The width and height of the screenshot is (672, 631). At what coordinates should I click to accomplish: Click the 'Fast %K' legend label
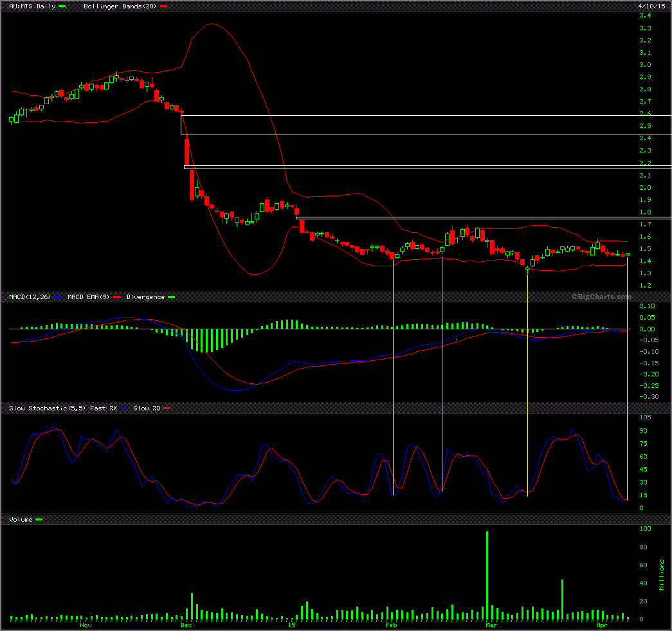click(x=104, y=408)
